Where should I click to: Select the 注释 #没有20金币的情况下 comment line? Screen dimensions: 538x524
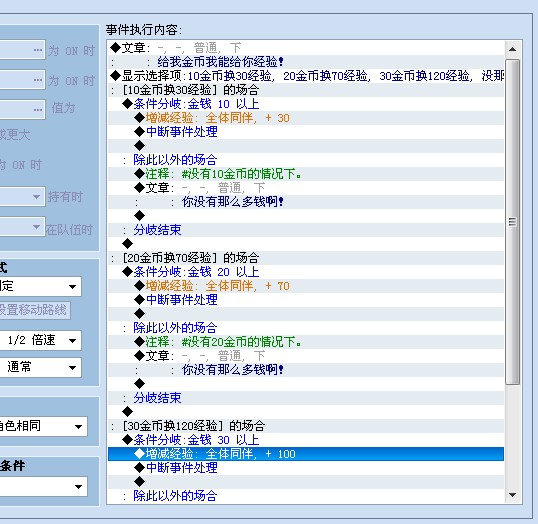tap(306, 342)
